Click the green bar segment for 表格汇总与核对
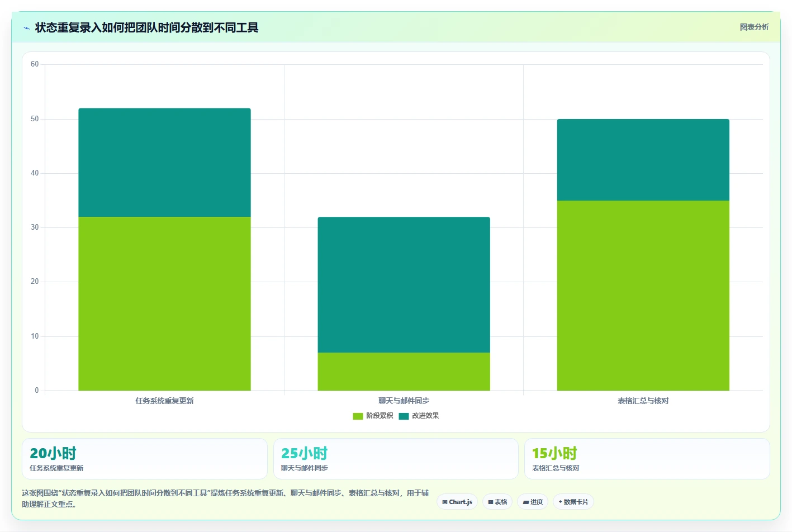 coord(643,296)
